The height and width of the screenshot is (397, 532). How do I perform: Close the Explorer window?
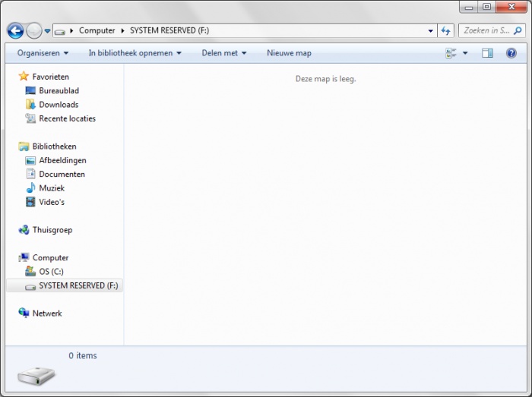coord(511,7)
